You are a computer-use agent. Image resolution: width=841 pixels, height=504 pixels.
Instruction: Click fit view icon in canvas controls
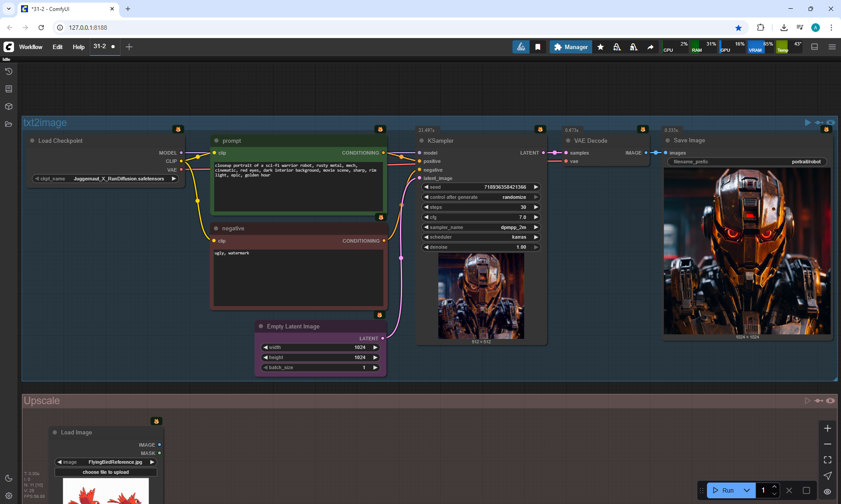(x=827, y=460)
